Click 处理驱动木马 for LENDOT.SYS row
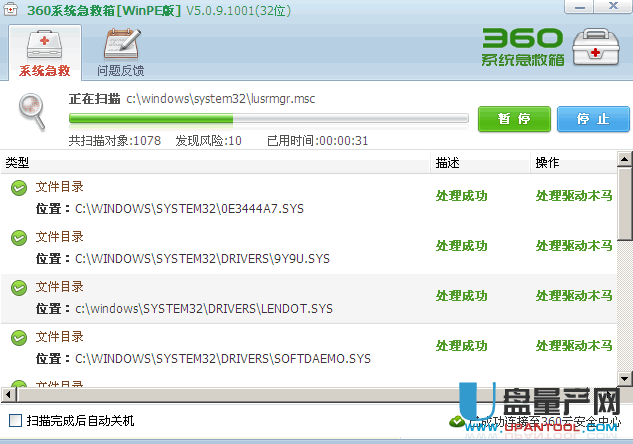This screenshot has height=444, width=633. point(574,296)
